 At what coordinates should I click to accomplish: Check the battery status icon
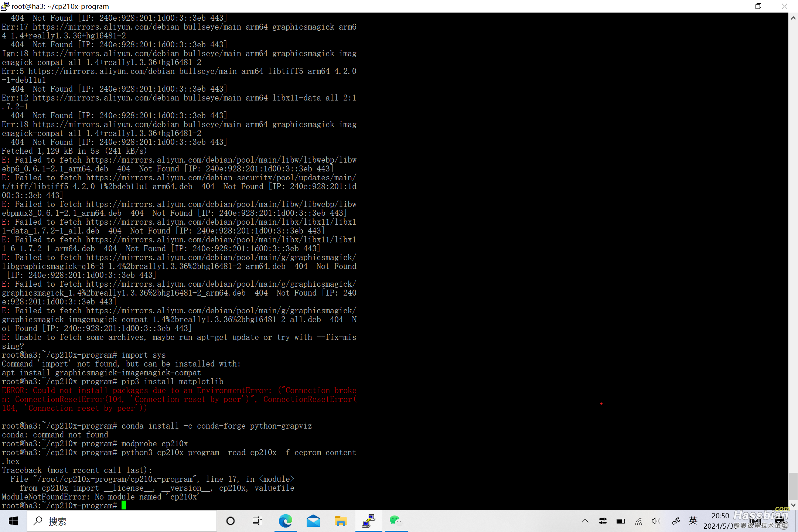[621, 521]
